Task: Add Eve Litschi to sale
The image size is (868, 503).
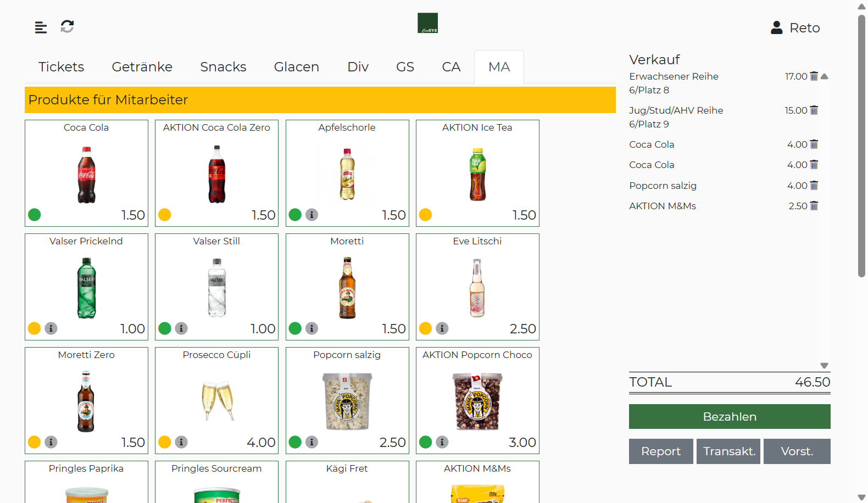Action: 477,288
